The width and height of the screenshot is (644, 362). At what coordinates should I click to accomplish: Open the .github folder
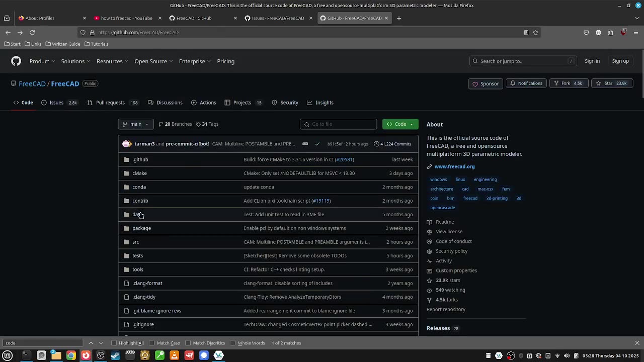coord(140,159)
